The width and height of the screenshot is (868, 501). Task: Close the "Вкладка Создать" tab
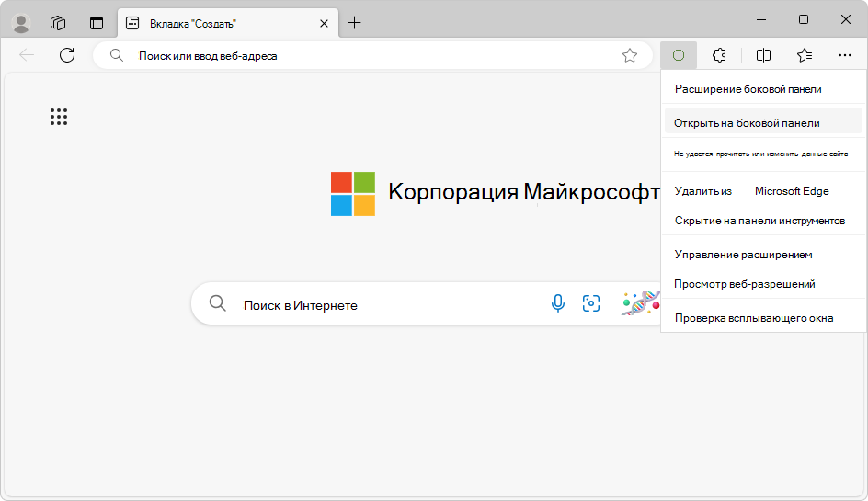pos(324,23)
